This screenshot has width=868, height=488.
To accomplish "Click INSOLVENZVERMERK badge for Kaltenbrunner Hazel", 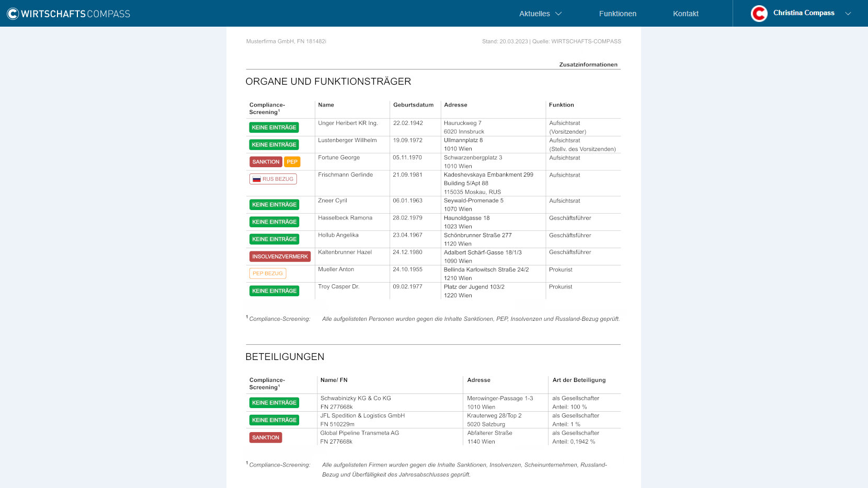I will [x=280, y=257].
